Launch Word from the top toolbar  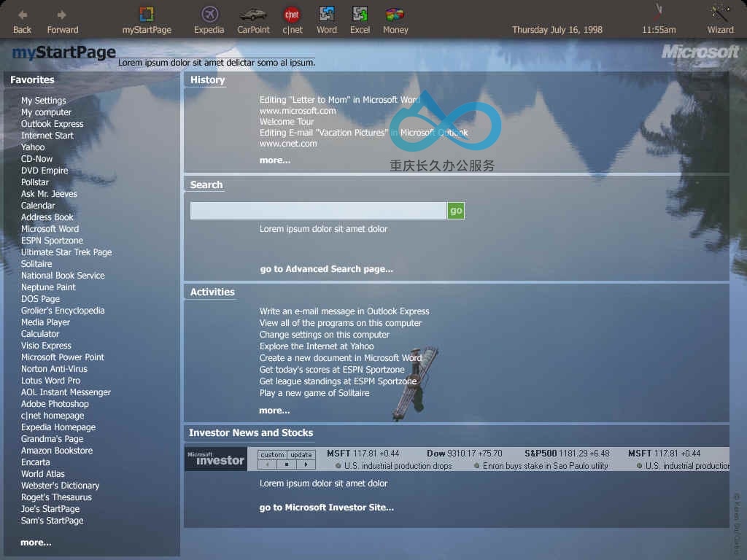coord(327,14)
